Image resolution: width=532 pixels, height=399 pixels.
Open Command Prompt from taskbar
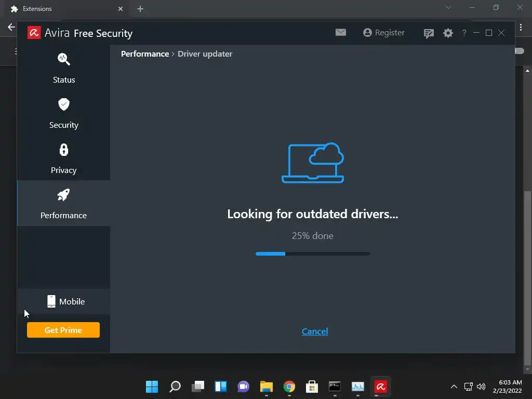point(335,387)
